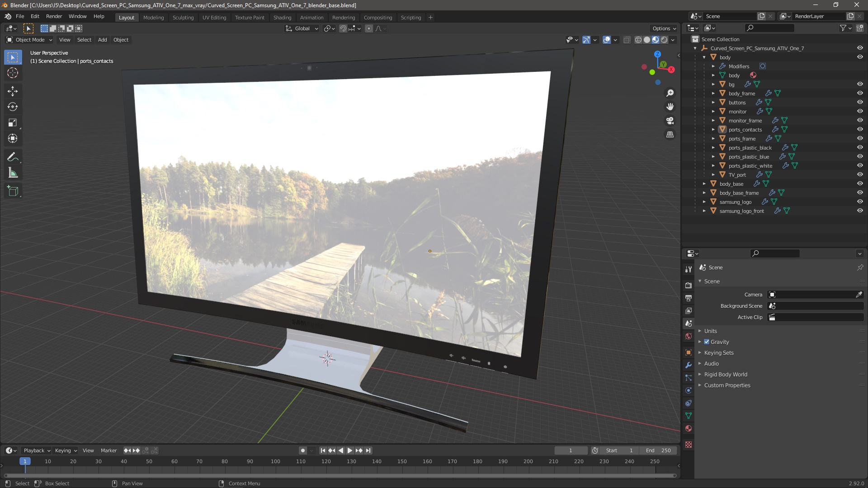
Task: Expand the Custom Properties panel
Action: [x=727, y=385]
